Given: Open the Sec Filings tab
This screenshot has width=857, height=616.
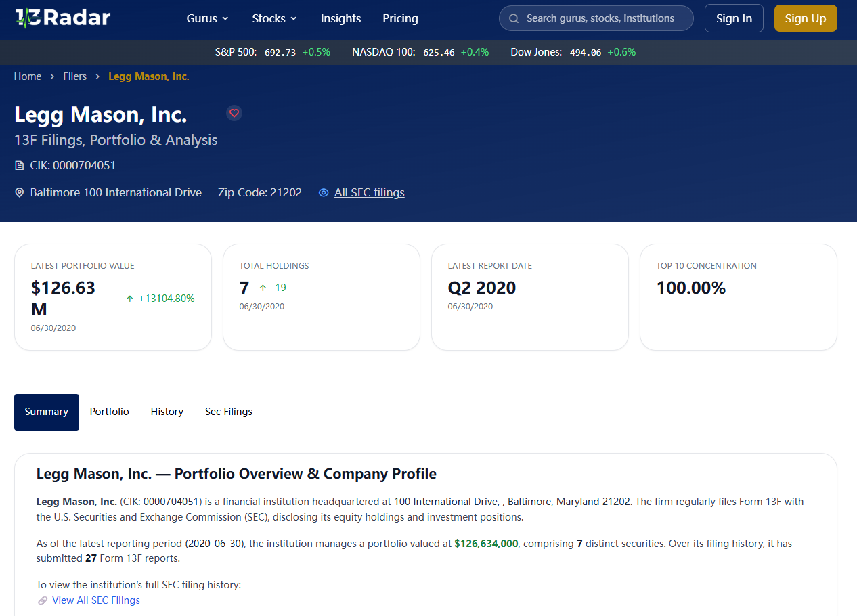Looking at the screenshot, I should pyautogui.click(x=228, y=412).
